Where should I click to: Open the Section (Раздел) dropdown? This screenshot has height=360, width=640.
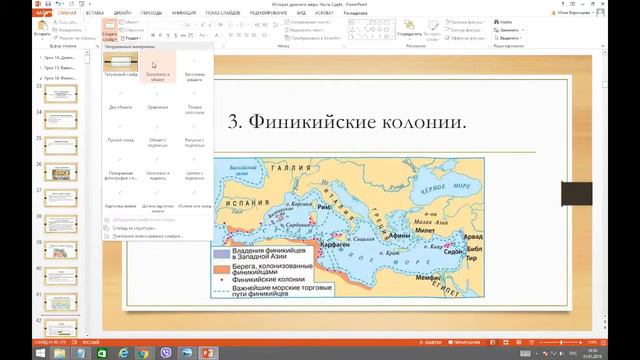tap(131, 38)
